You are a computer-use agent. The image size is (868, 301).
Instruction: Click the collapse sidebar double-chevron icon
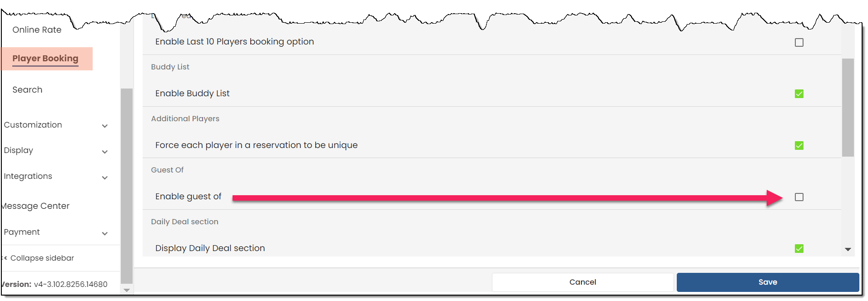point(5,258)
